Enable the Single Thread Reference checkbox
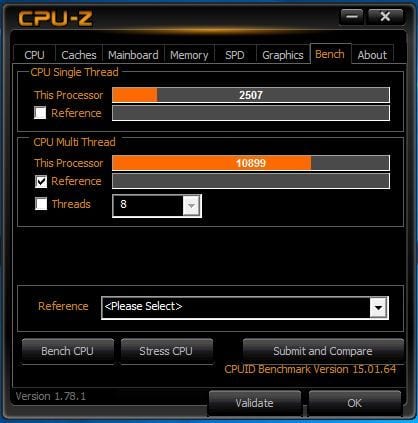This screenshot has width=418, height=423. 40,113
